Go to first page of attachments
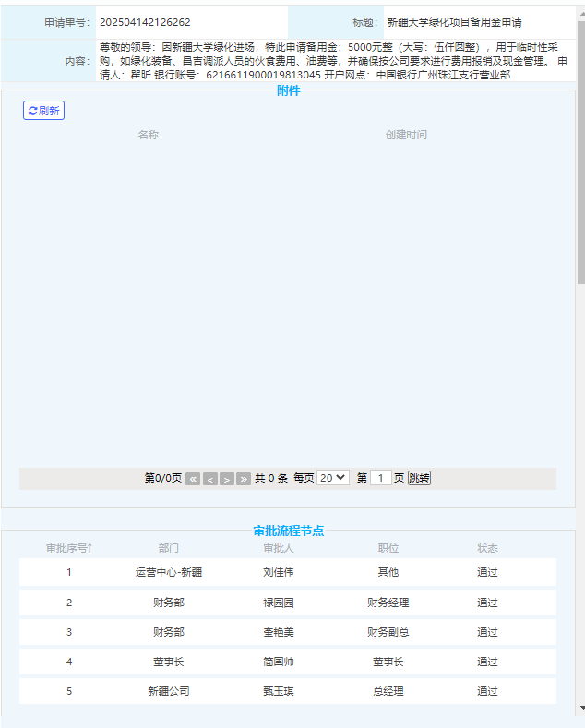 [x=192, y=479]
